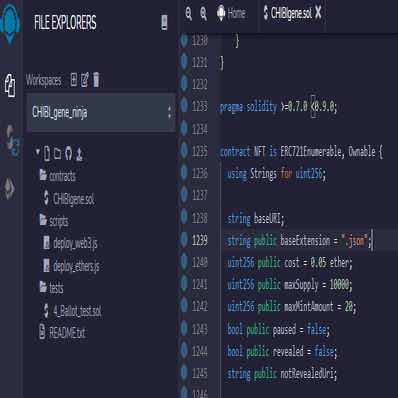Toggle breakpoint on line 1239

tap(184, 239)
